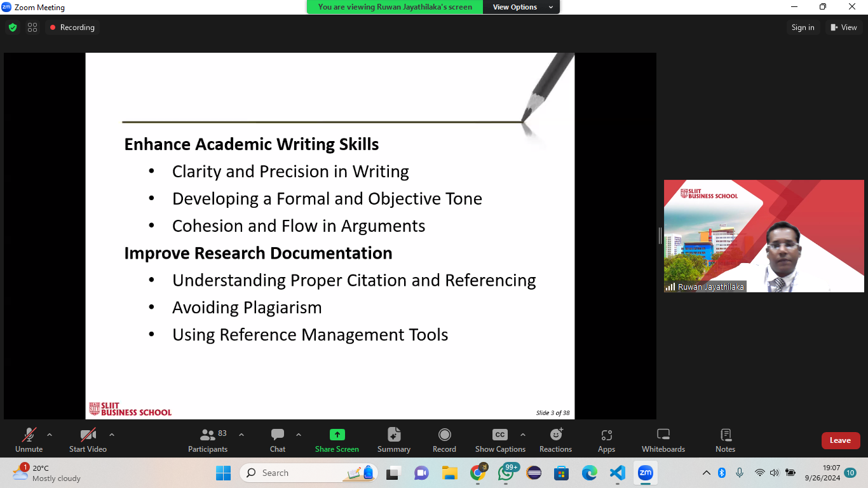Click Ruwan Jayathilaka's video thumbnail
The height and width of the screenshot is (488, 868).
tap(764, 236)
